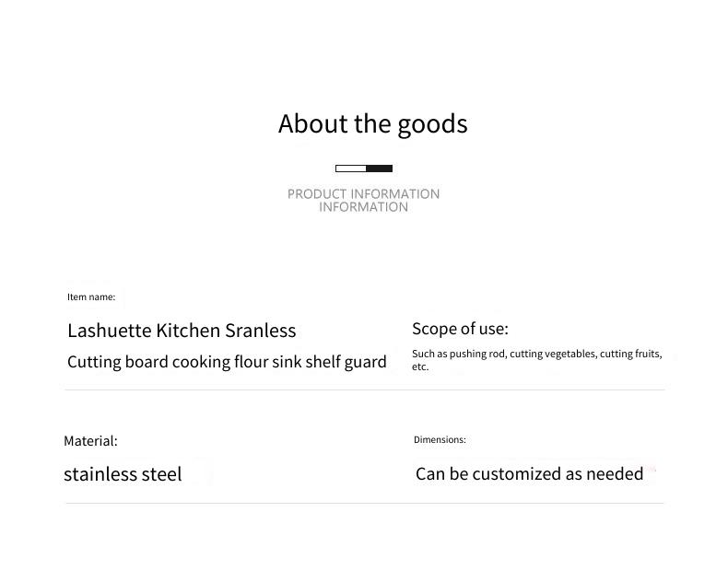Click the black half of the divider bar
728x570 pixels.
point(380,169)
